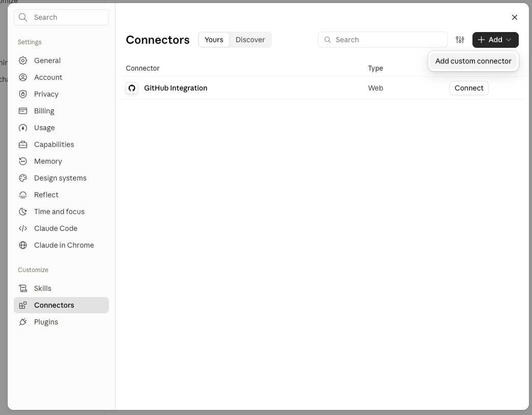The width and height of the screenshot is (532, 415).
Task: Click the Memory icon in sidebar
Action: [23, 161]
